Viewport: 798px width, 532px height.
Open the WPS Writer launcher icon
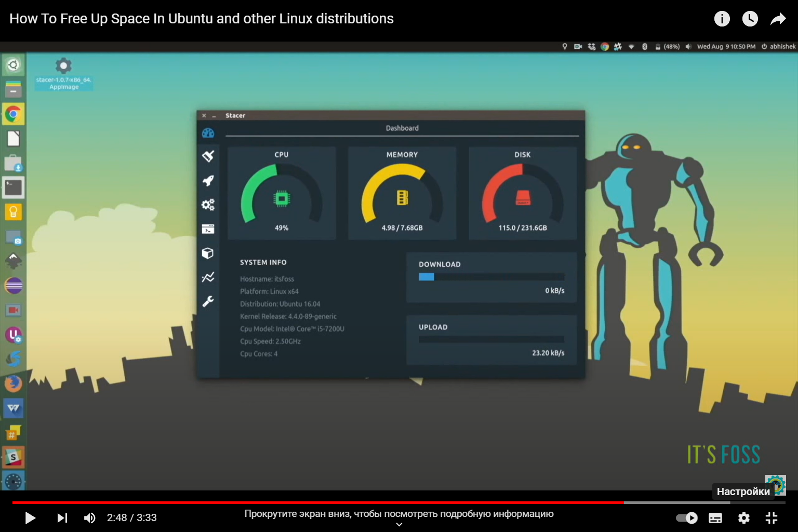pyautogui.click(x=13, y=408)
